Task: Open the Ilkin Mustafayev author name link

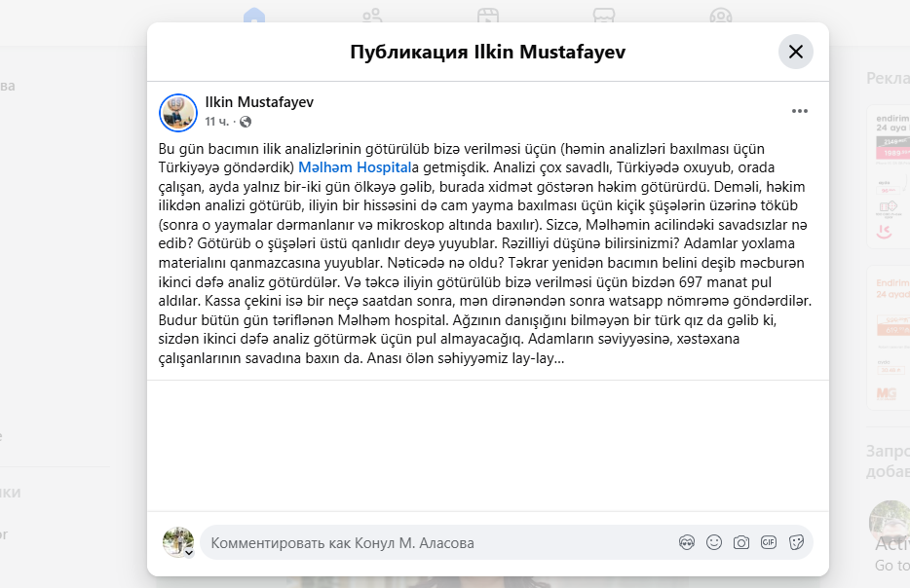Action: (x=259, y=102)
